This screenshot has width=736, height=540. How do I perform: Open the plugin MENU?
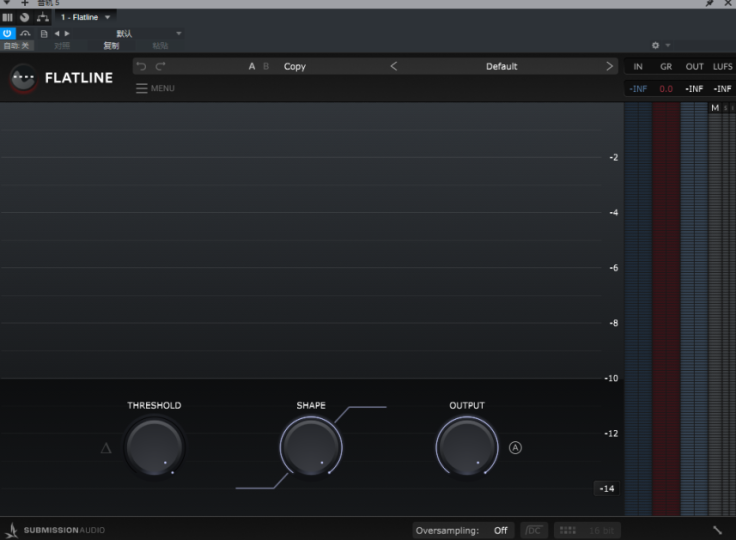(x=155, y=88)
